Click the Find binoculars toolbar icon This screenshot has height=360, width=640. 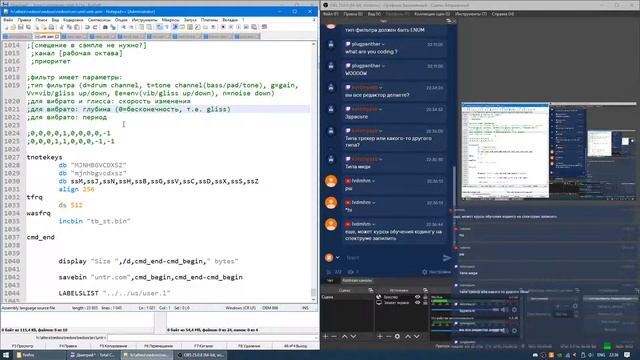click(x=105, y=27)
